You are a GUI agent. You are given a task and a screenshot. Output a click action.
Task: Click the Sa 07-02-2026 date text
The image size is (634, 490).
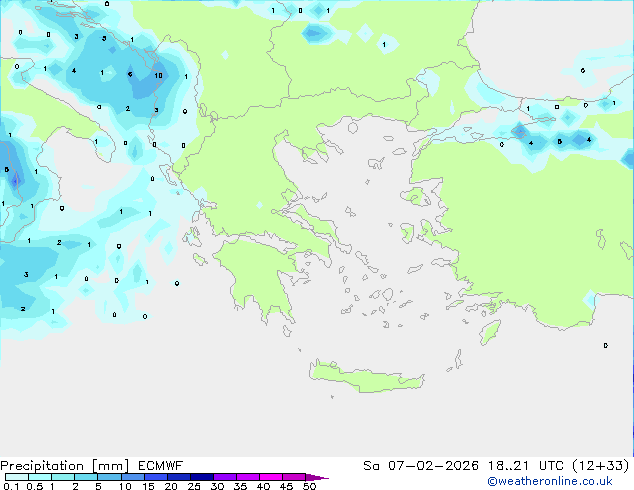pos(421,466)
